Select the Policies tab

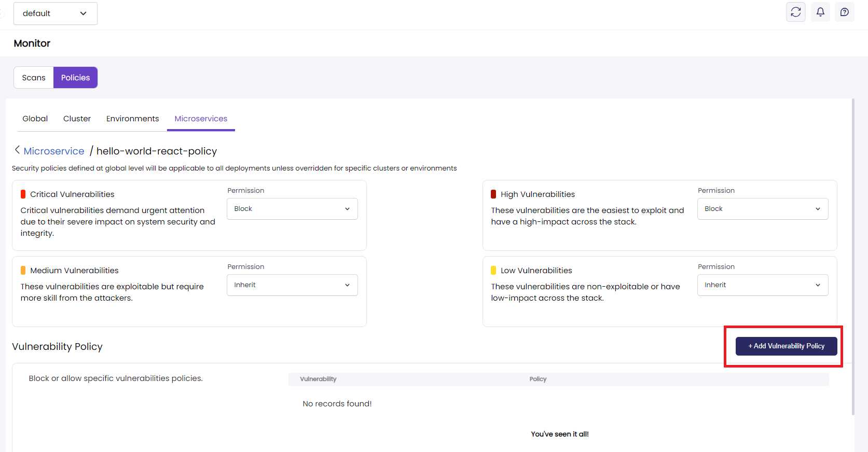(75, 78)
